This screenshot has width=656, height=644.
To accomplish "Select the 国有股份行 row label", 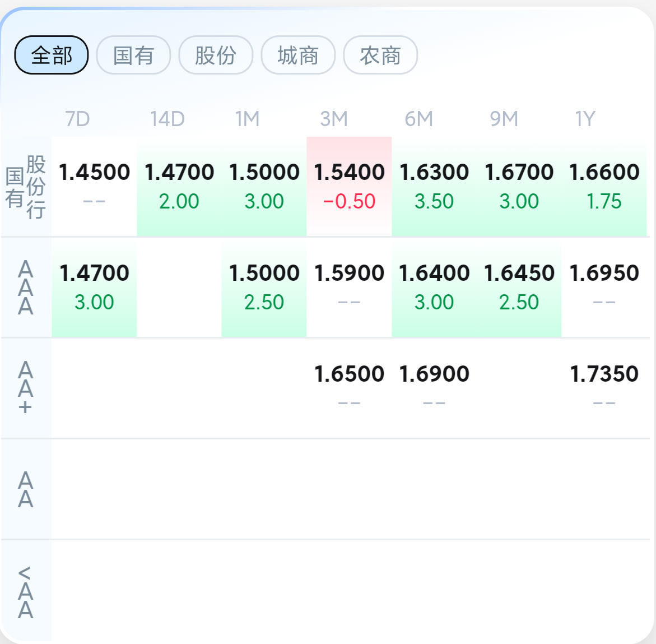I will click(x=26, y=187).
